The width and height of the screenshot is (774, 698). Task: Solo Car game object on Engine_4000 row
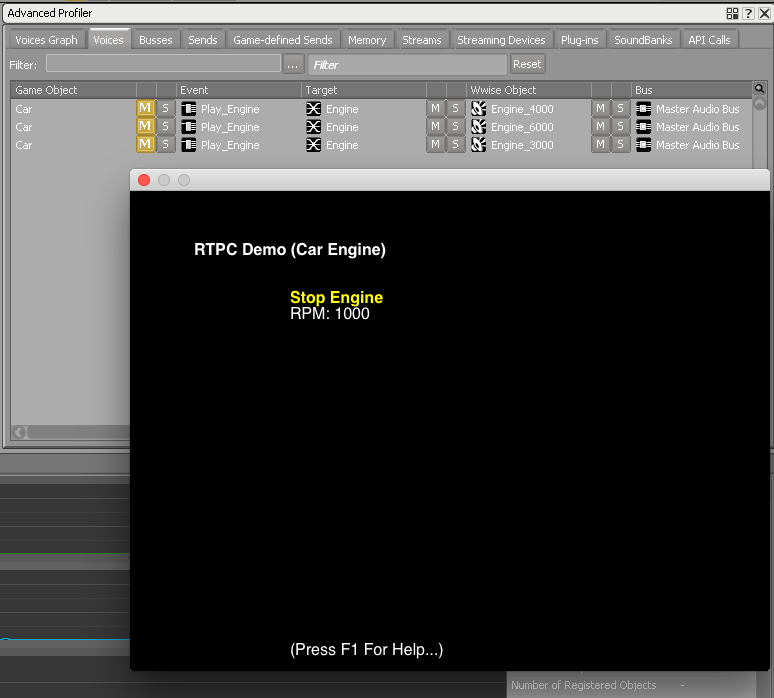pyautogui.click(x=166, y=108)
